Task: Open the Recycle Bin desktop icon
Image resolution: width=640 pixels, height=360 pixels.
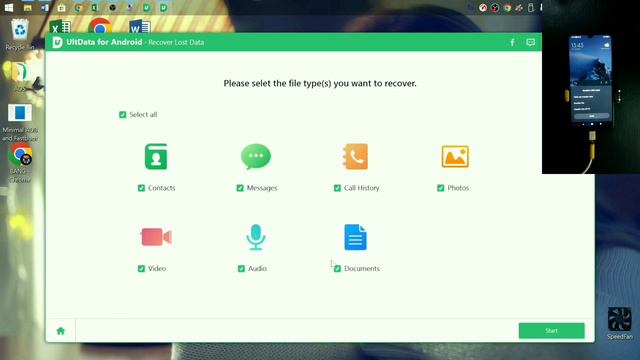Action: click(20, 34)
